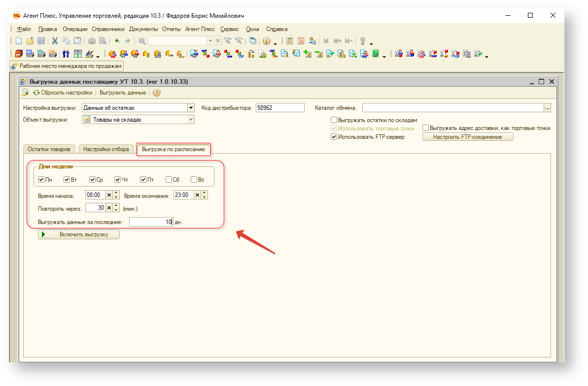This screenshot has width=588, height=386.
Task: Toggle the Пн weekday checkbox
Action: pyautogui.click(x=41, y=180)
